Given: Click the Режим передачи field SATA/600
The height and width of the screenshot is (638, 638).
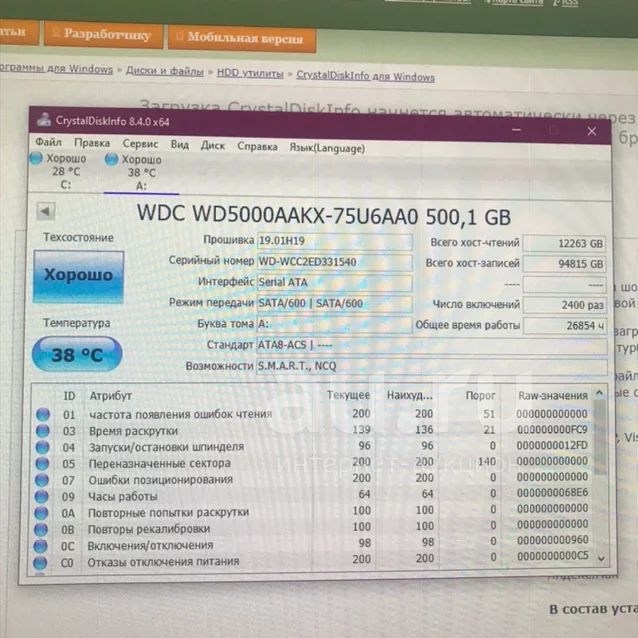Looking at the screenshot, I should [x=334, y=304].
